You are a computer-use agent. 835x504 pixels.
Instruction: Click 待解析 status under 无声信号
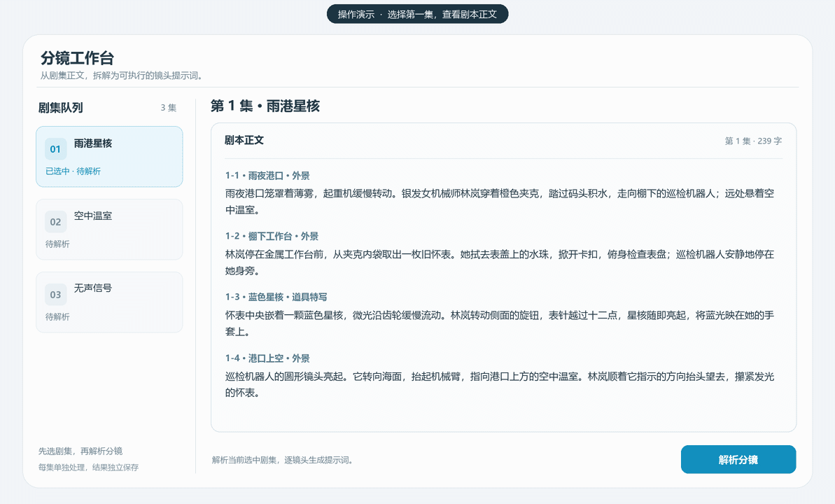tap(57, 316)
